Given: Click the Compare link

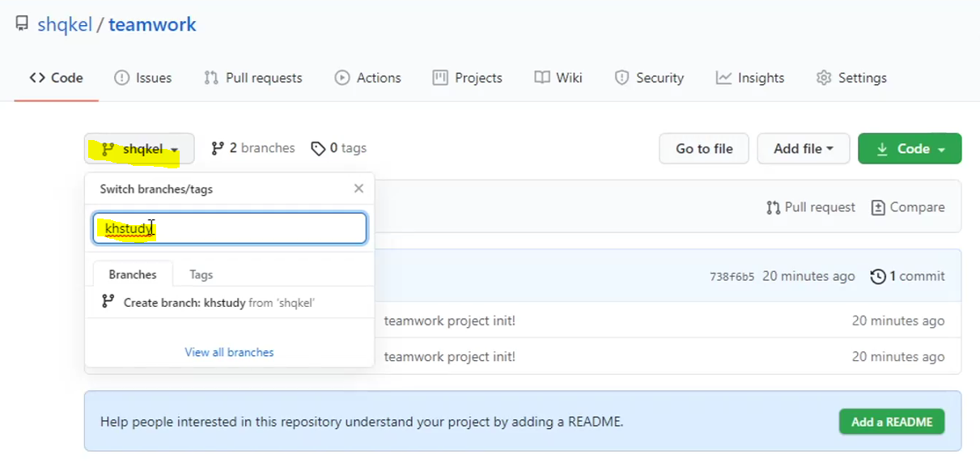Looking at the screenshot, I should (908, 207).
